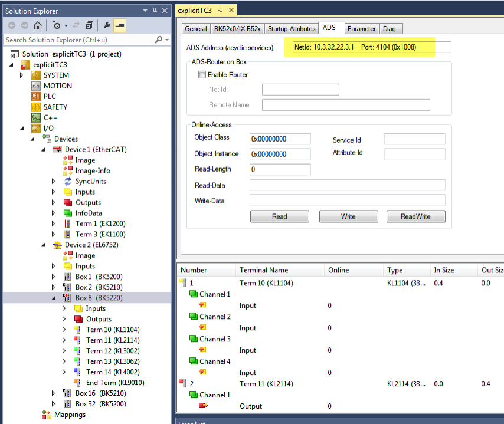Click the ReadWrite button
This screenshot has height=424, width=504.
point(415,216)
